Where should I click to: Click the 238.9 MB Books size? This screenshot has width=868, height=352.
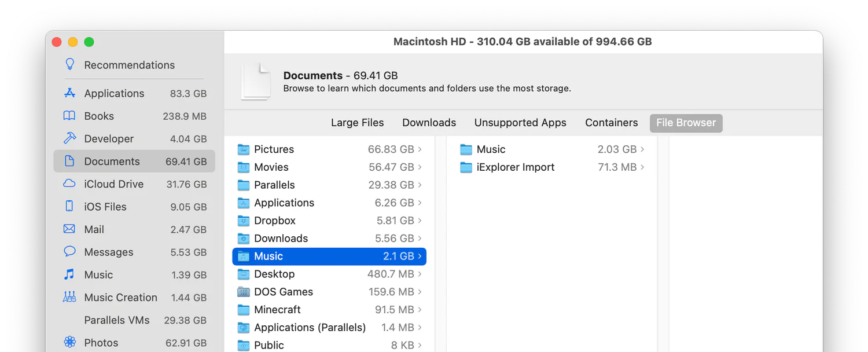[185, 116]
